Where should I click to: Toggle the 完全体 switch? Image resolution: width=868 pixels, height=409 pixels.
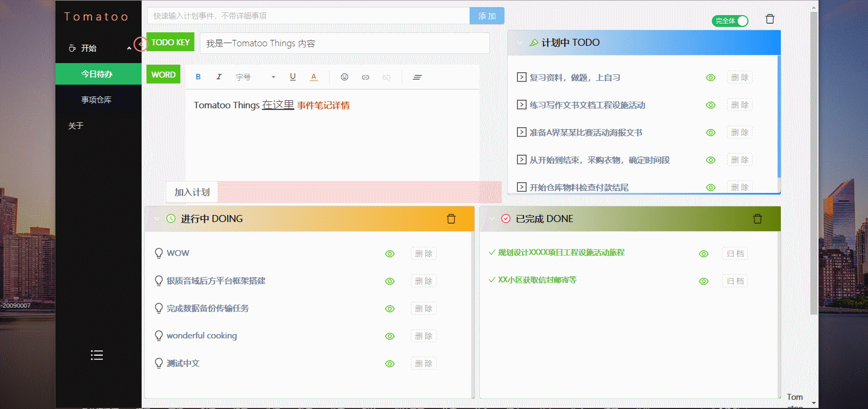pos(730,21)
